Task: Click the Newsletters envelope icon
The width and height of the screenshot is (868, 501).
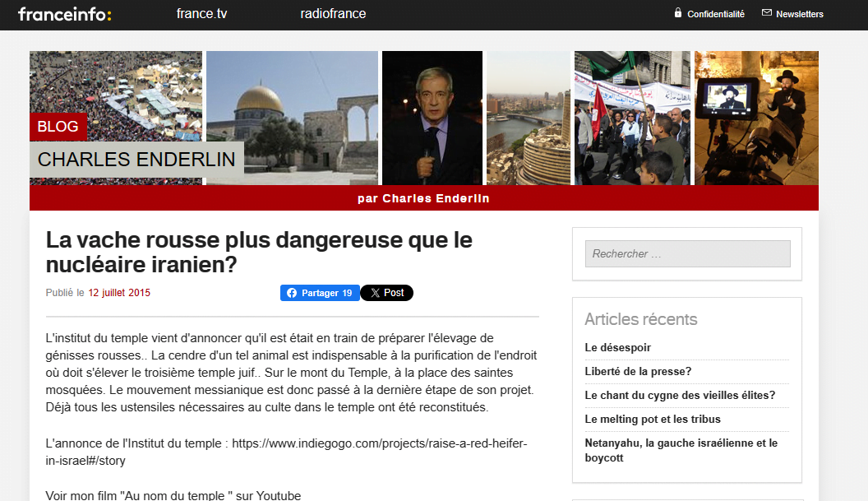Action: click(x=767, y=12)
